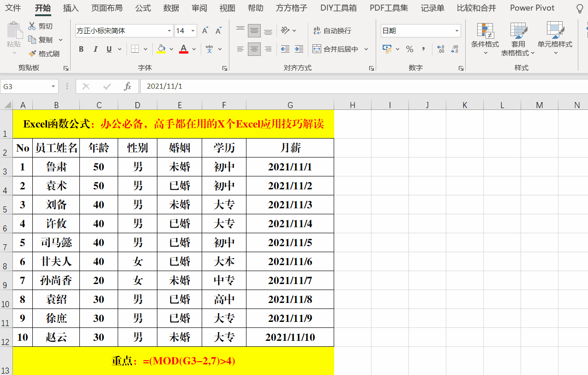The width and height of the screenshot is (588, 375).
Task: Launch the Font group dialog (字体)
Action: pyautogui.click(x=225, y=68)
